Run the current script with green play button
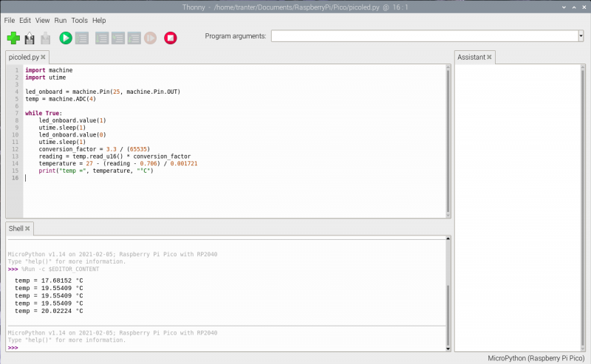 66,38
